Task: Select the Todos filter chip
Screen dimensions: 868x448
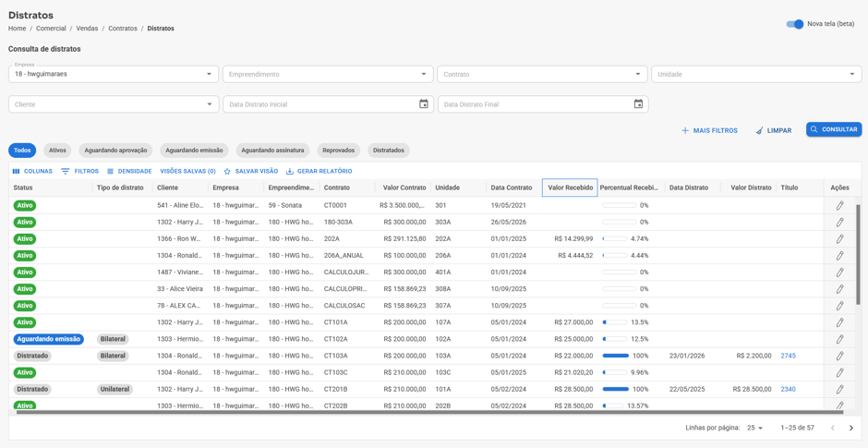Action: 22,150
